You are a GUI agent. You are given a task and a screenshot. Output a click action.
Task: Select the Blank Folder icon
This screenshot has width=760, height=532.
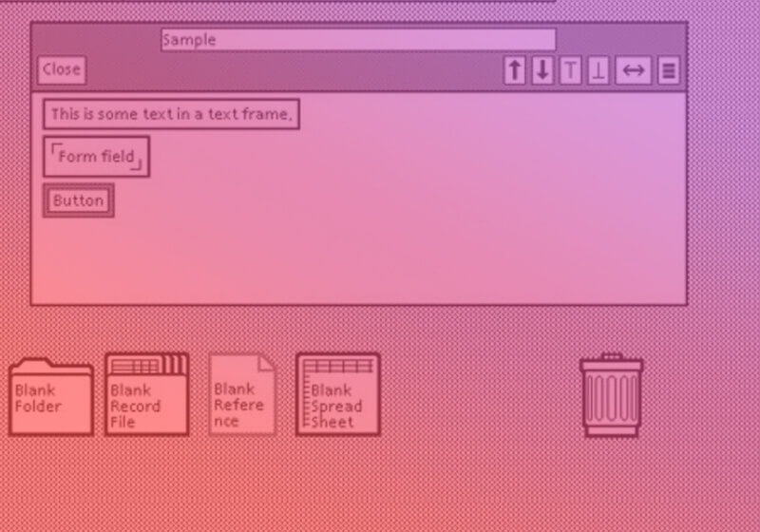(x=50, y=396)
